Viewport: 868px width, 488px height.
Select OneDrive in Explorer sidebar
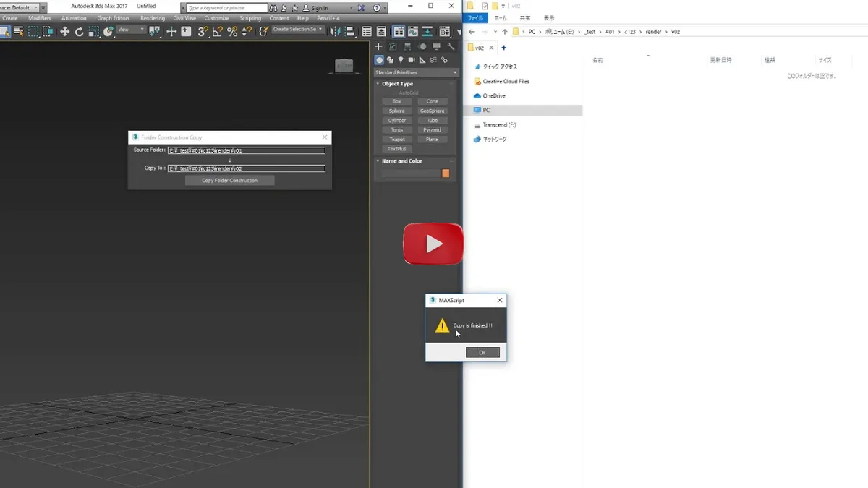click(x=495, y=95)
